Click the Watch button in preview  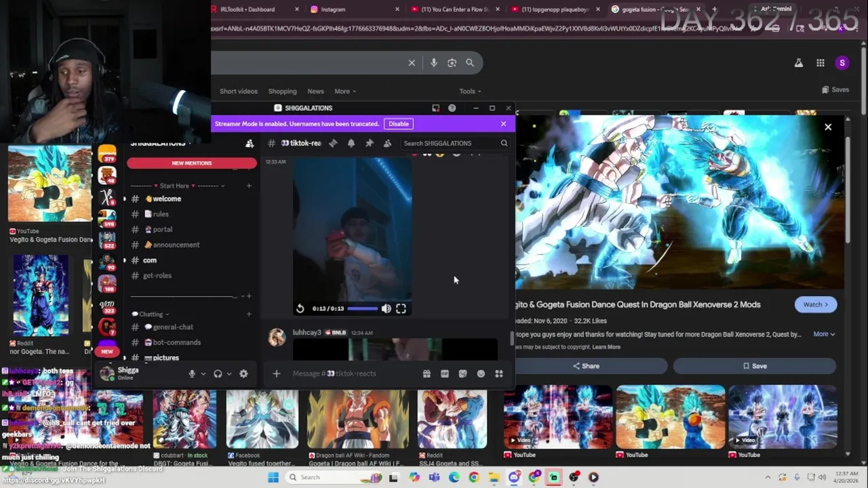pyautogui.click(x=815, y=305)
